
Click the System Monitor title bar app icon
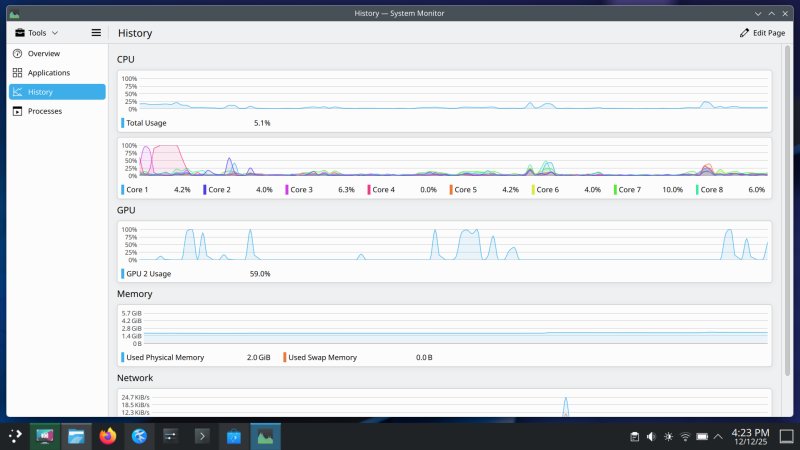(x=14, y=13)
